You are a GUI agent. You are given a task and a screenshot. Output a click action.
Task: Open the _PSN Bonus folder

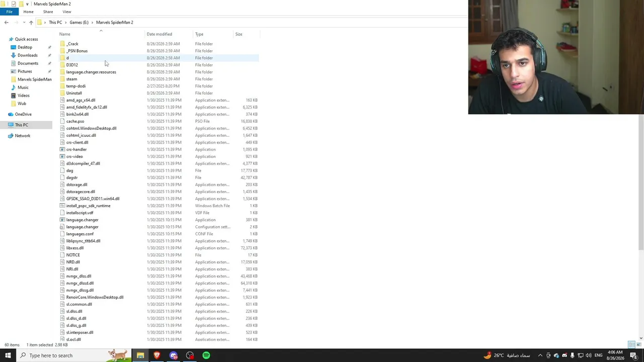77,51
